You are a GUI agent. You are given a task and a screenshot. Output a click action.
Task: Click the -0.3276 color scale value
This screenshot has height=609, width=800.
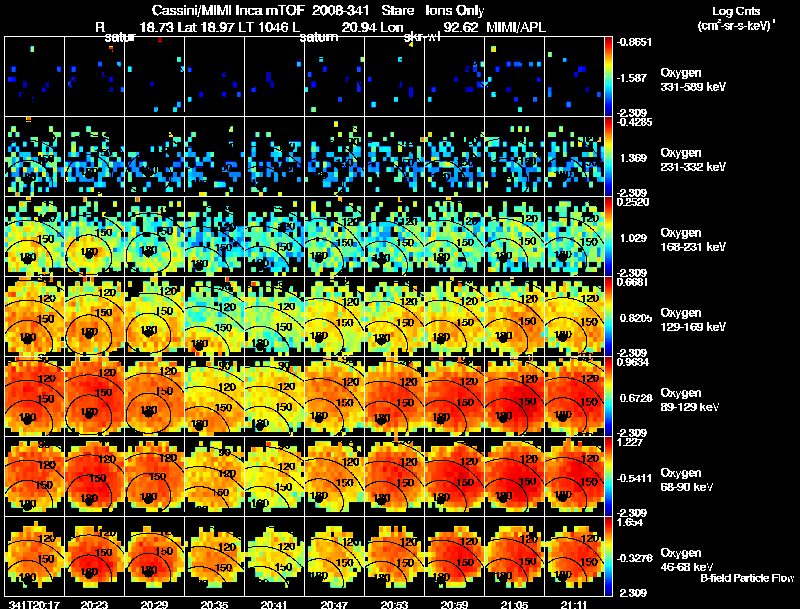(x=634, y=559)
